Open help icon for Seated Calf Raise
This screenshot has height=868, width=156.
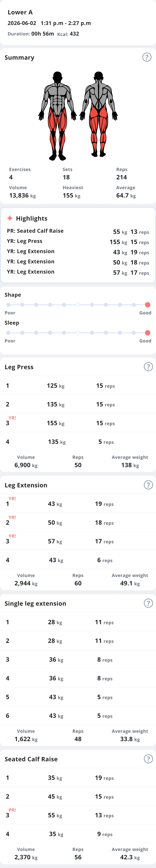click(148, 759)
